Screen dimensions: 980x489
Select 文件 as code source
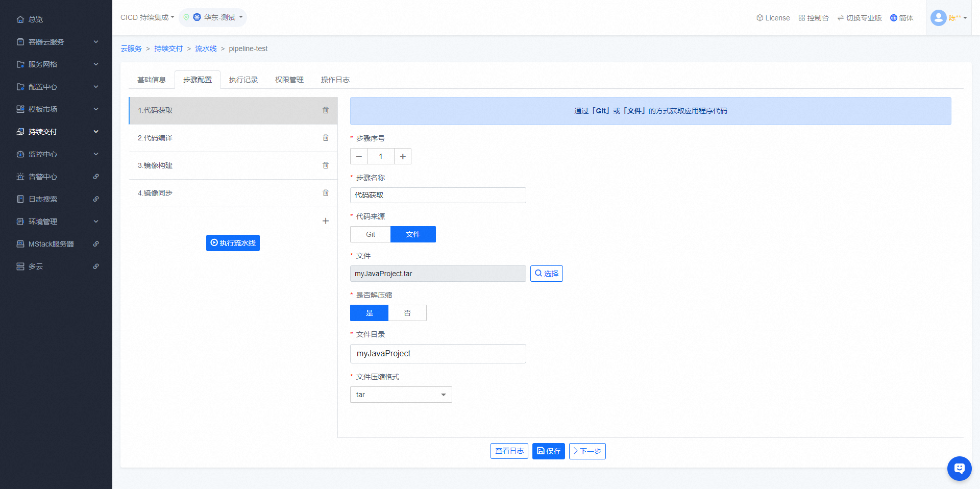pos(413,234)
